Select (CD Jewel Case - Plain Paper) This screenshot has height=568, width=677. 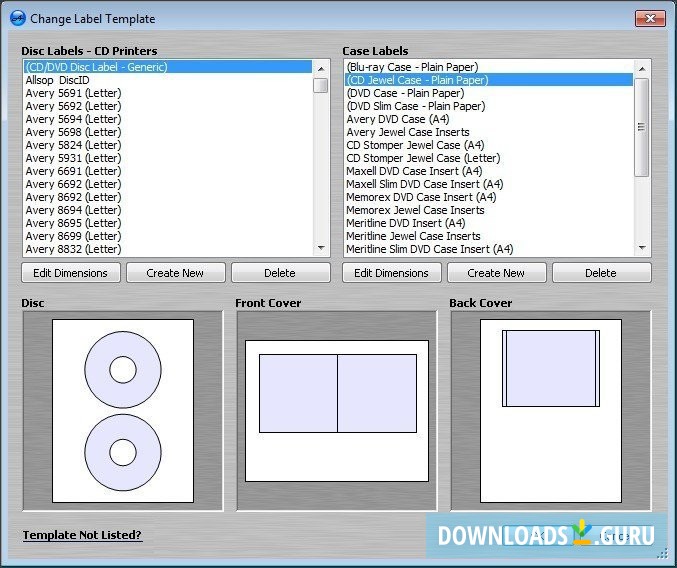[489, 80]
